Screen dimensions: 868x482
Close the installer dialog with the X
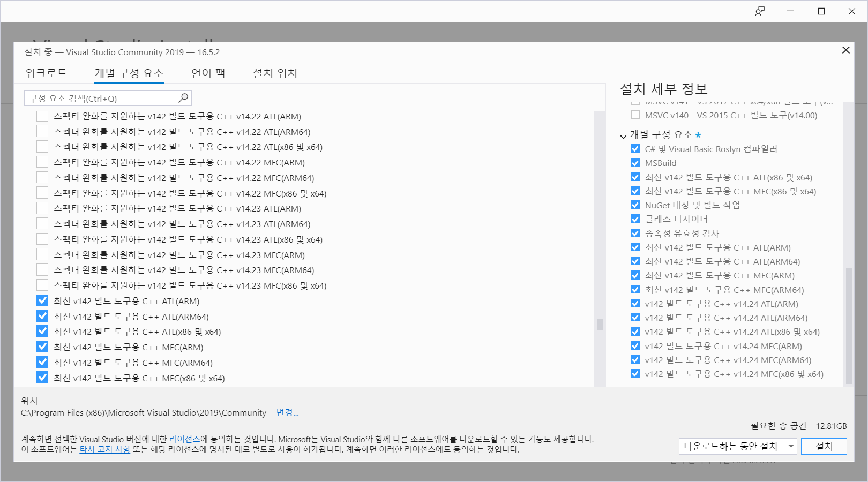[846, 50]
